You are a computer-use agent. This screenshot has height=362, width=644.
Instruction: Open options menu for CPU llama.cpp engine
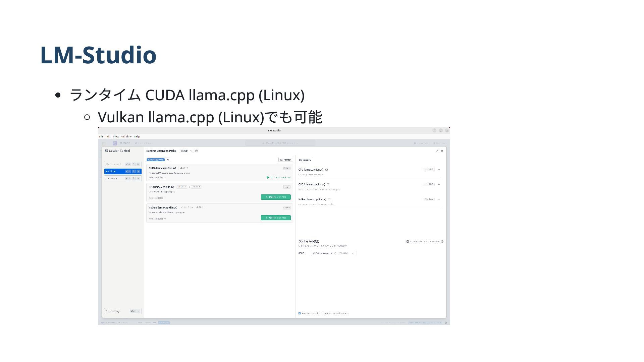coord(439,170)
